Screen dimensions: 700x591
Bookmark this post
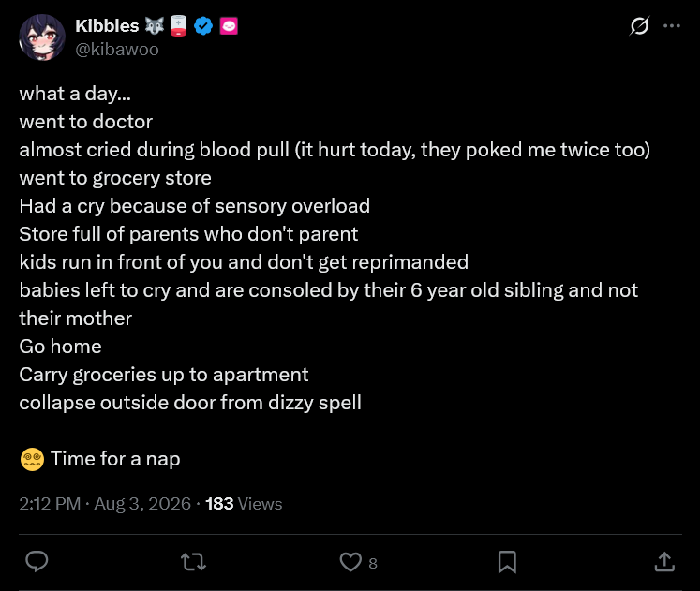click(x=507, y=562)
